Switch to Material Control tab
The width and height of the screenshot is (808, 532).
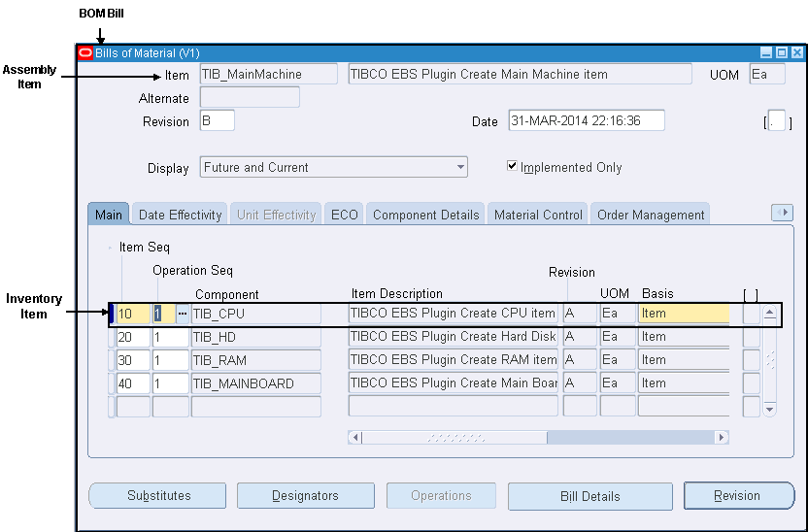tap(538, 215)
